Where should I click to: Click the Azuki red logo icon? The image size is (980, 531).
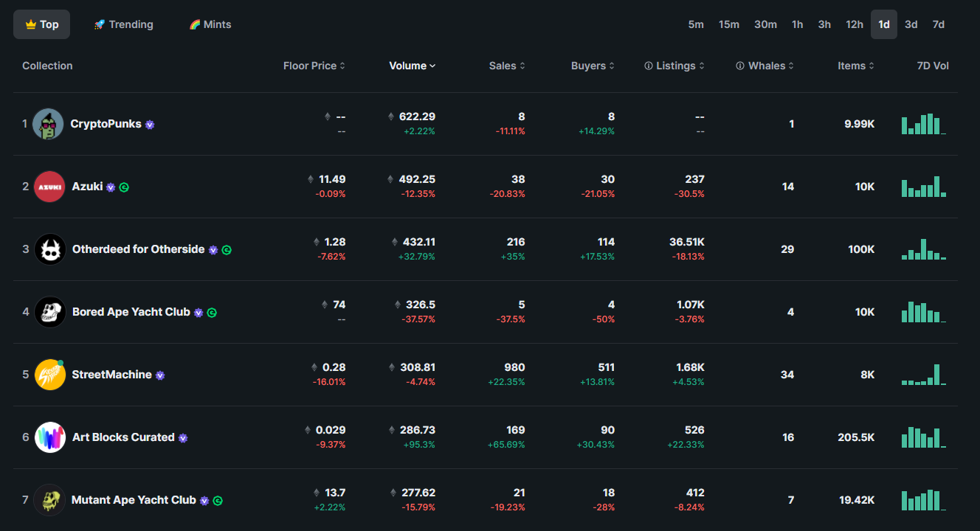tap(49, 187)
